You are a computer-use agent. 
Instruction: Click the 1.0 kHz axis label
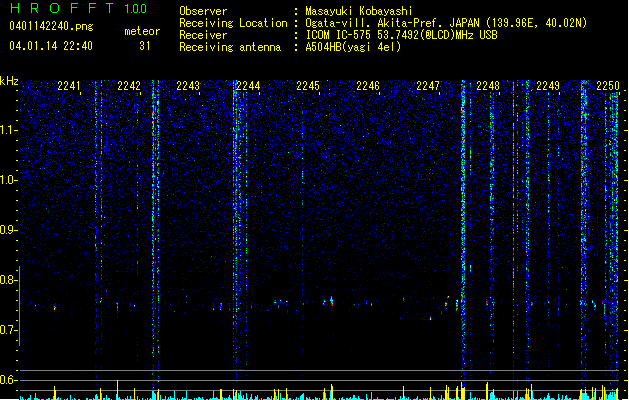click(8, 180)
